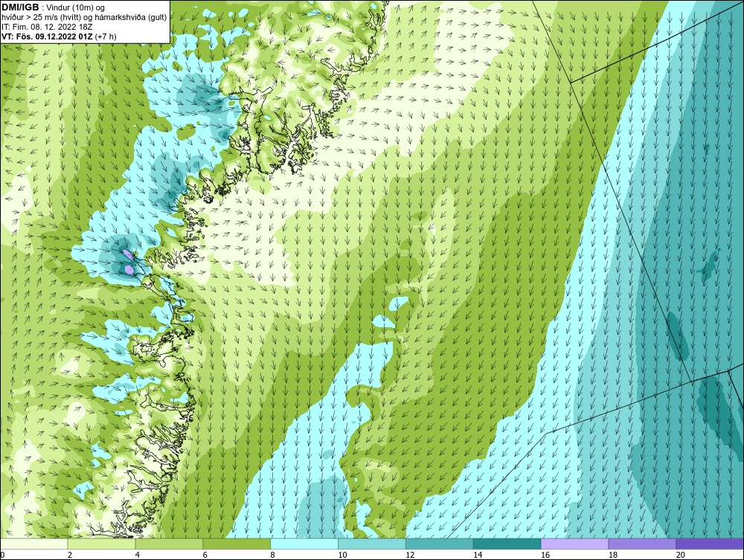Image resolution: width=744 pixels, height=560 pixels.
Task: Click the legend label '10'
Action: [342, 555]
